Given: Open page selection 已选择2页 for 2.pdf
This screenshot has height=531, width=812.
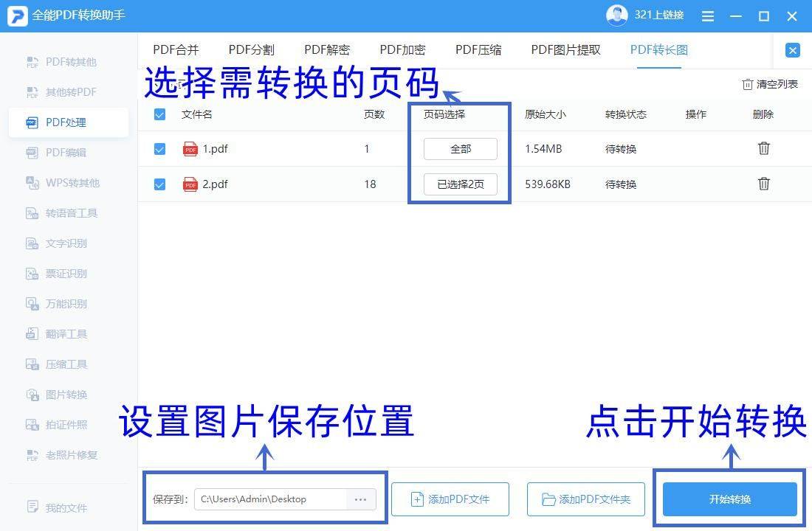Looking at the screenshot, I should (x=461, y=184).
